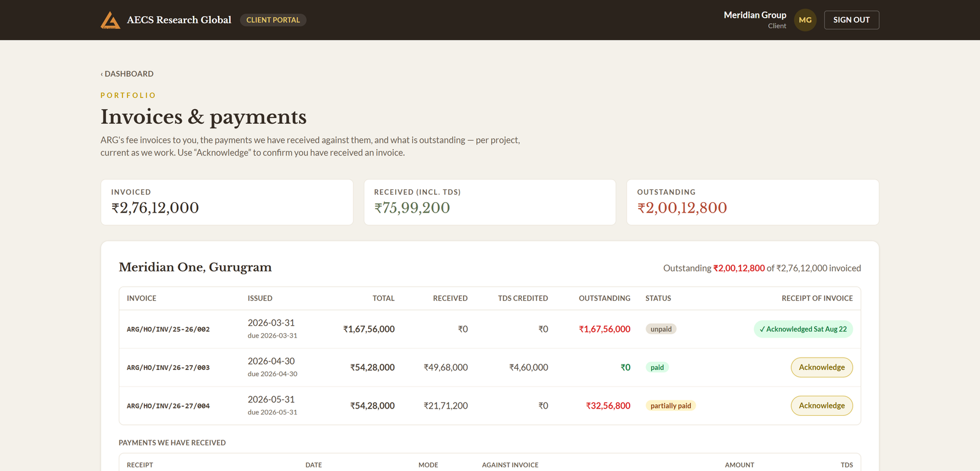The height and width of the screenshot is (471, 980).
Task: Select invoice number ARG/HO/INV/25-26/002
Action: pos(168,330)
